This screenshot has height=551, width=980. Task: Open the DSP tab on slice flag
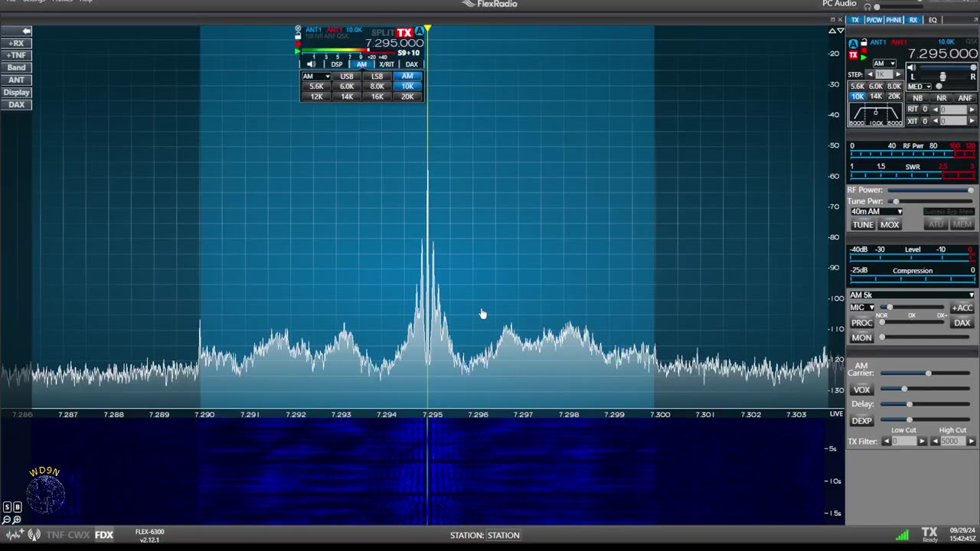point(336,64)
